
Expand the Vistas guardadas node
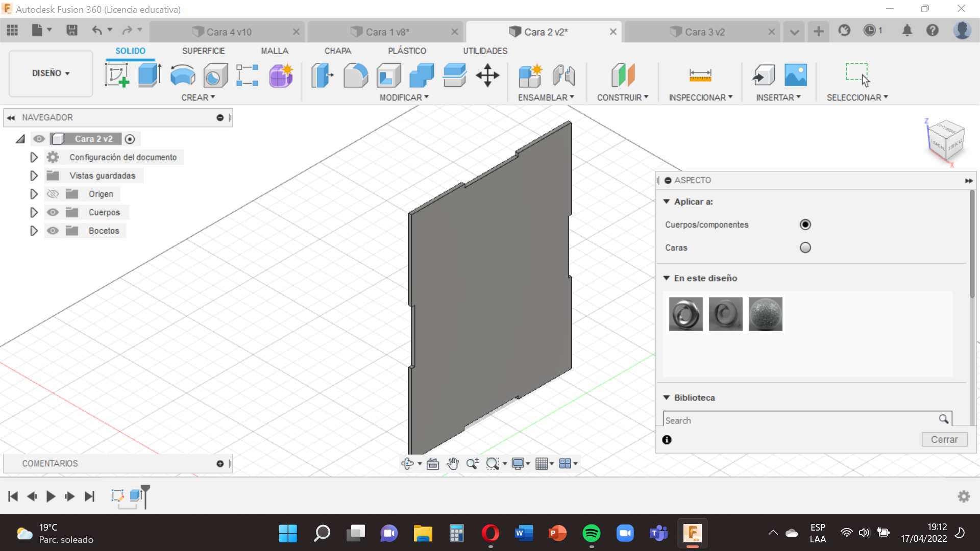[34, 176]
